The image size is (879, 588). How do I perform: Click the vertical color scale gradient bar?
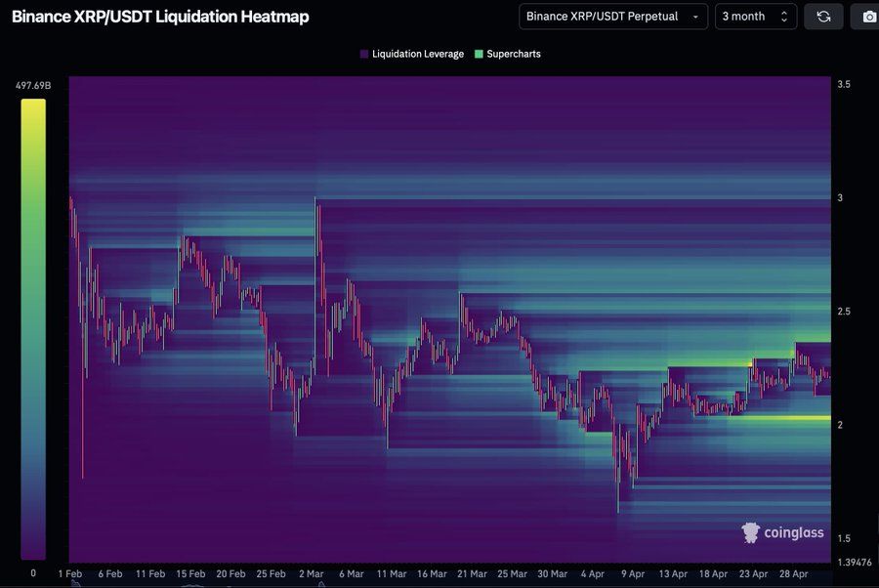click(33, 329)
